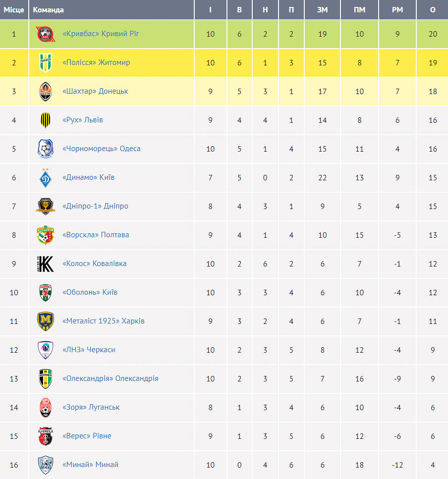
Task: Click the Rukh Lviv striped crest
Action: tap(46, 120)
